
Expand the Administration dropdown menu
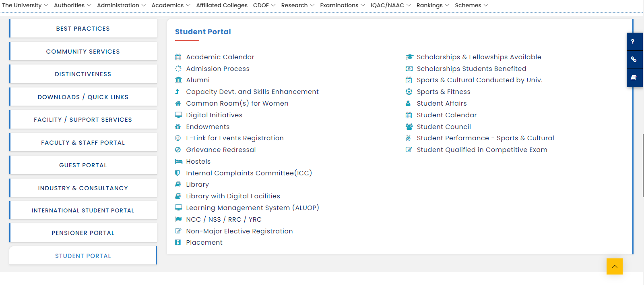(x=121, y=5)
